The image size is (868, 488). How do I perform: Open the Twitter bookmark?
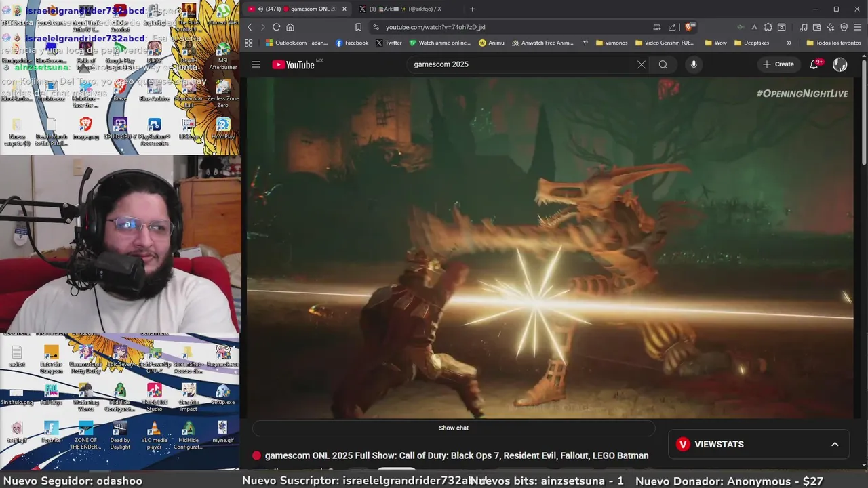[389, 43]
